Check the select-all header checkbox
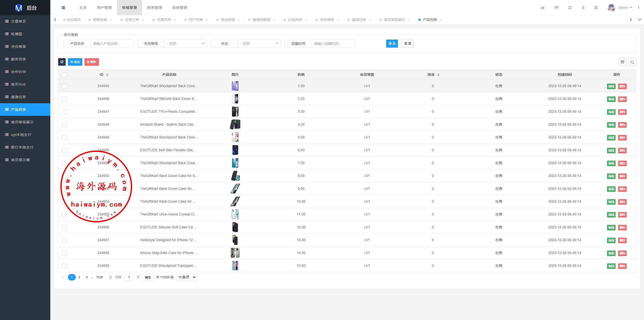644x320 pixels. point(64,75)
